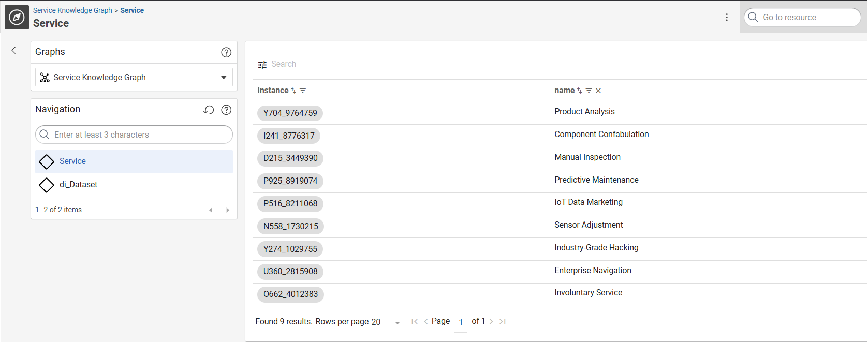Click the Navigation panel help icon
The width and height of the screenshot is (868, 342).
[226, 110]
